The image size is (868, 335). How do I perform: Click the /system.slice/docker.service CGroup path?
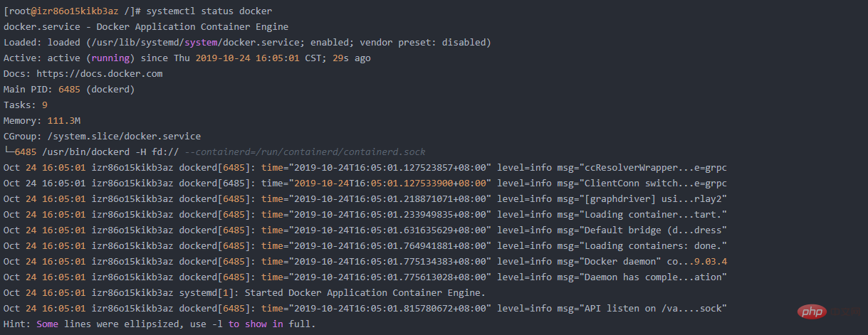[124, 137]
